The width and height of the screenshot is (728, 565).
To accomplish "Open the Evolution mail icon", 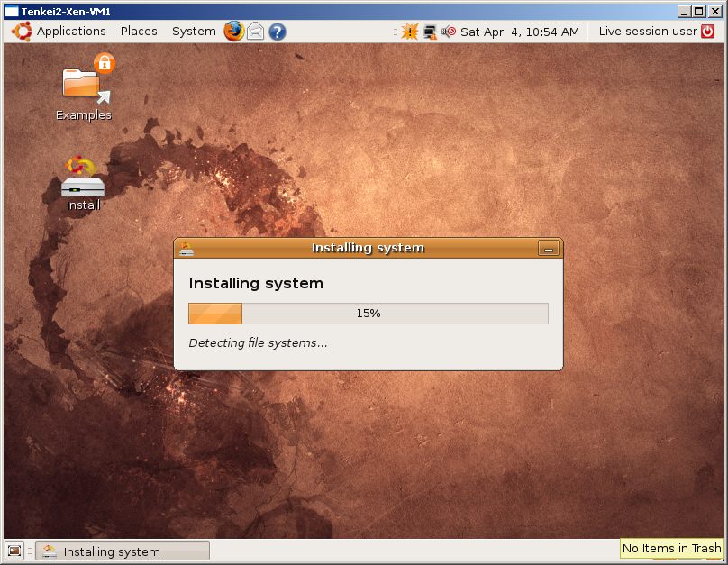I will (x=255, y=32).
